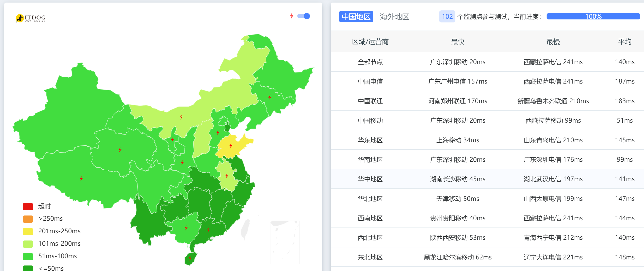Select the 华南地区 row label
The width and height of the screenshot is (644, 271).
click(370, 159)
